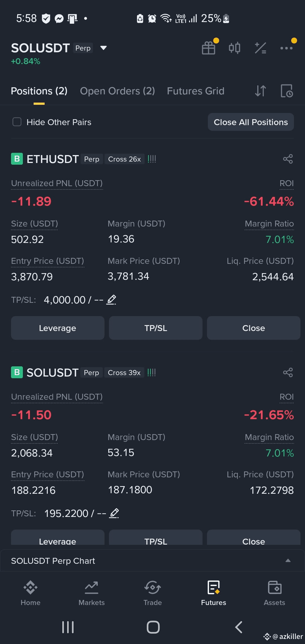Expand the SOLUSDT Perp Chart panel
Screen dimensions: 305x644
(x=288, y=561)
